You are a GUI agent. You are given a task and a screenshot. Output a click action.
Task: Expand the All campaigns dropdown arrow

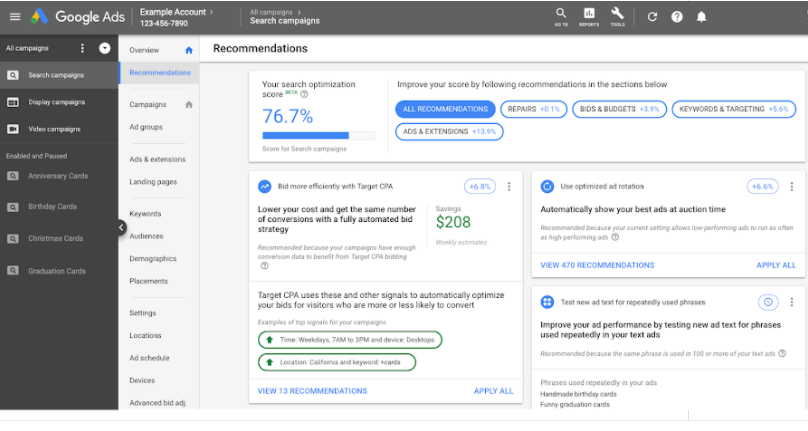(x=105, y=48)
